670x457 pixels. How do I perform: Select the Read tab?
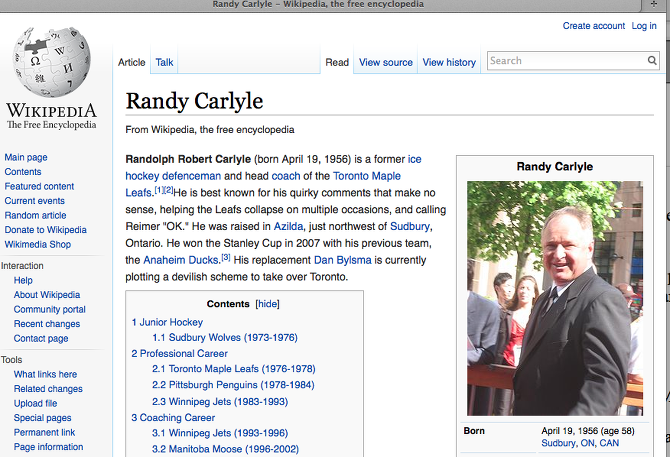pyautogui.click(x=337, y=62)
